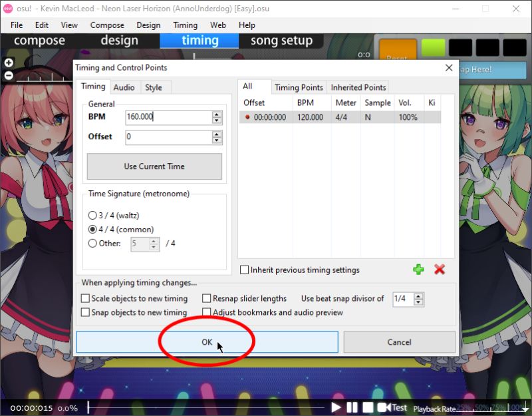Enable Inherit previous timing settings

click(245, 270)
